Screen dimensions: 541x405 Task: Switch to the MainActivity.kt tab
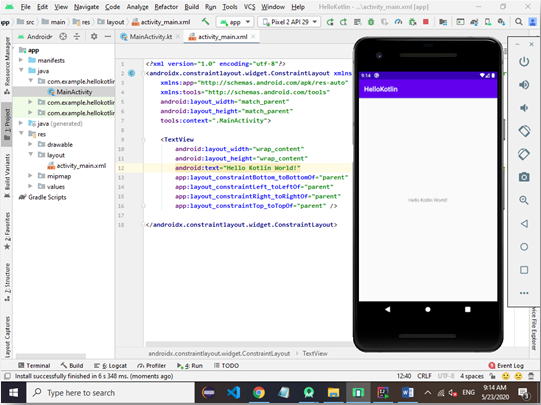click(x=150, y=37)
